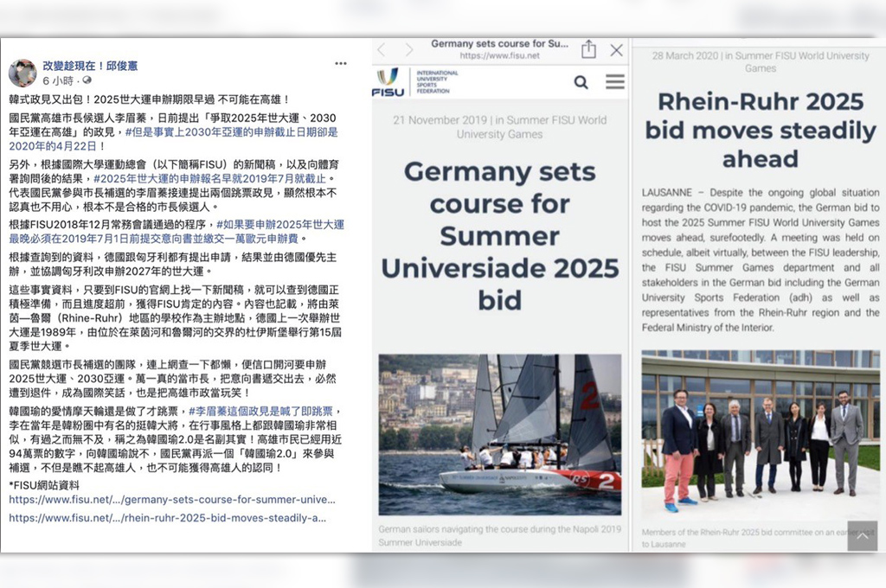The image size is (886, 588).
Task: Click hashtag #李眉蓁這個政見是喊了即跳票
Action: click(x=263, y=411)
